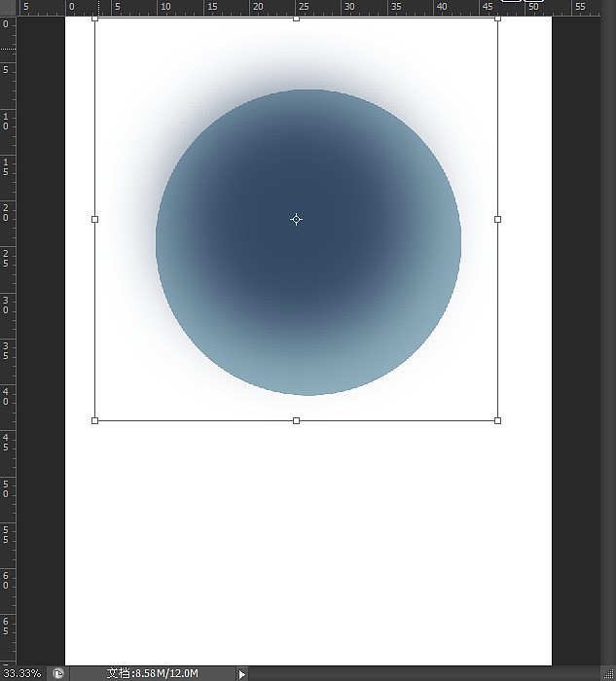Click the 文档:8.58M/12.0M document size text
This screenshot has height=681, width=616.
click(x=153, y=673)
